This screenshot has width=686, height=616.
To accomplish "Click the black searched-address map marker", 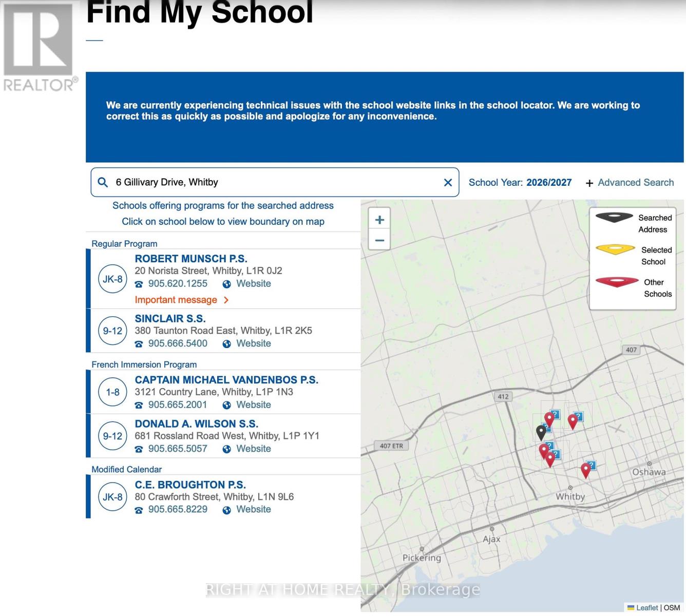I will click(541, 432).
